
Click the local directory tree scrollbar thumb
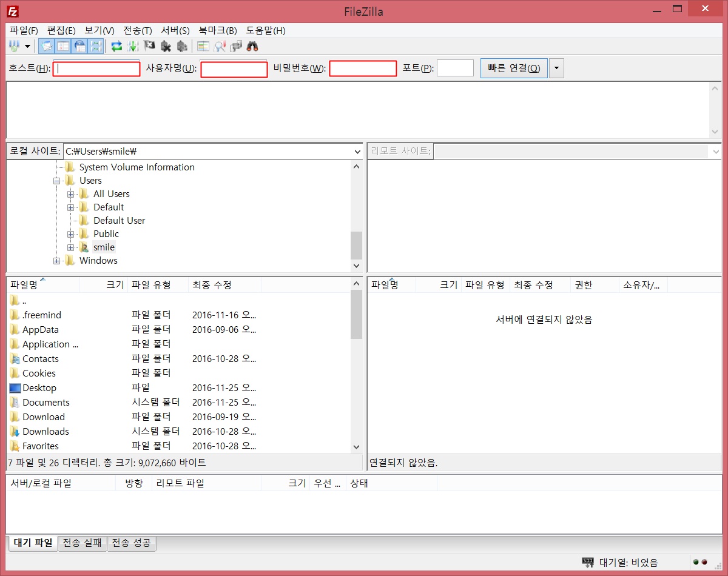click(357, 246)
